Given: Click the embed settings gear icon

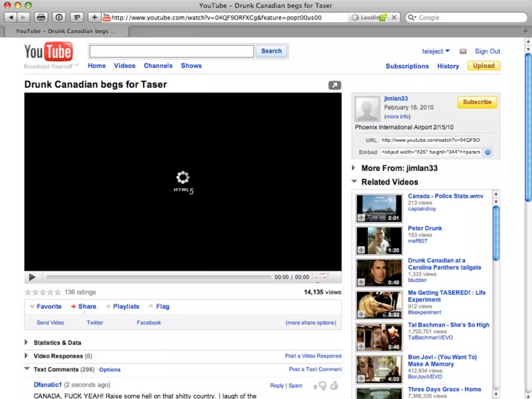Looking at the screenshot, I should pos(488,152).
